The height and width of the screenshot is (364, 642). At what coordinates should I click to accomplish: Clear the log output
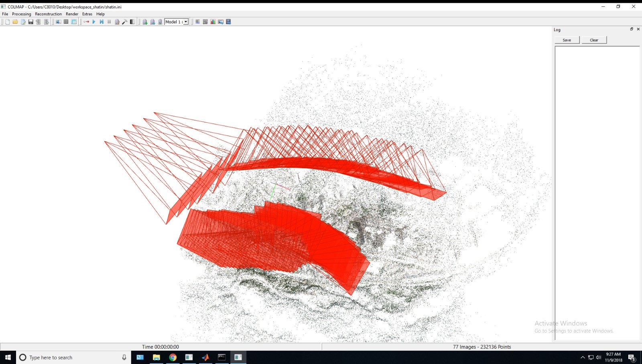tap(594, 40)
